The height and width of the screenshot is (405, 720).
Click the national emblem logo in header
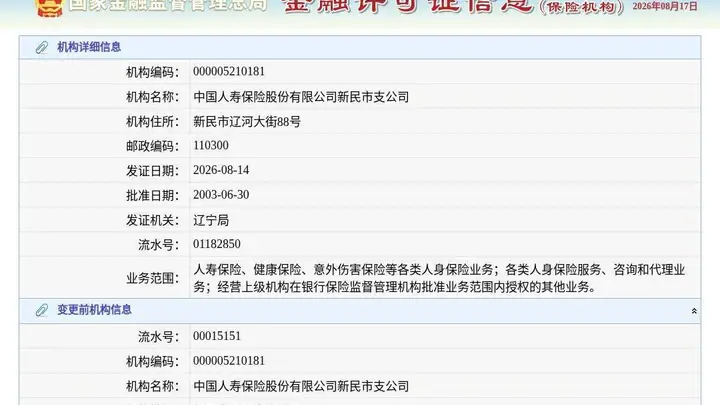pos(50,7)
